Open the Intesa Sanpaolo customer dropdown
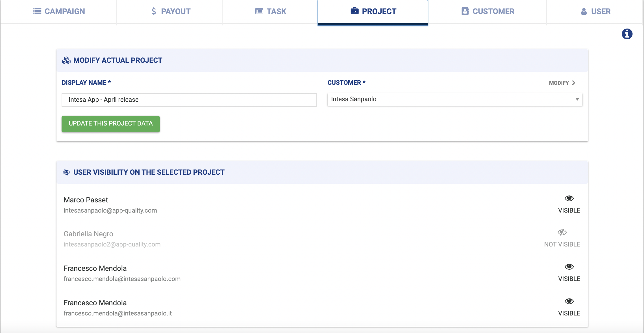 coord(455,100)
